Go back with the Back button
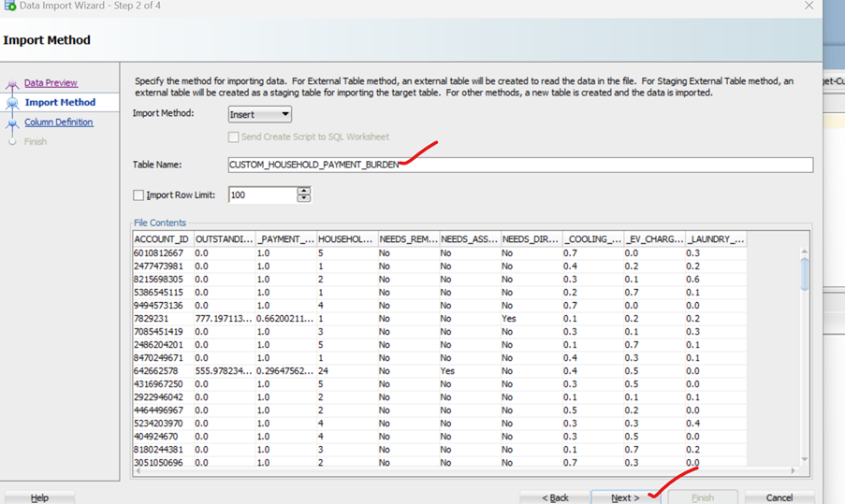 pyautogui.click(x=555, y=497)
